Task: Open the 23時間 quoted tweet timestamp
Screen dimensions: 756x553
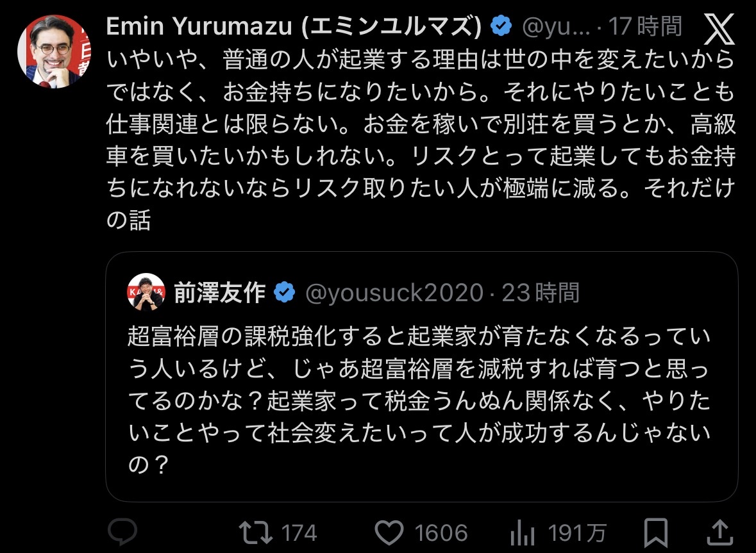Action: [541, 292]
